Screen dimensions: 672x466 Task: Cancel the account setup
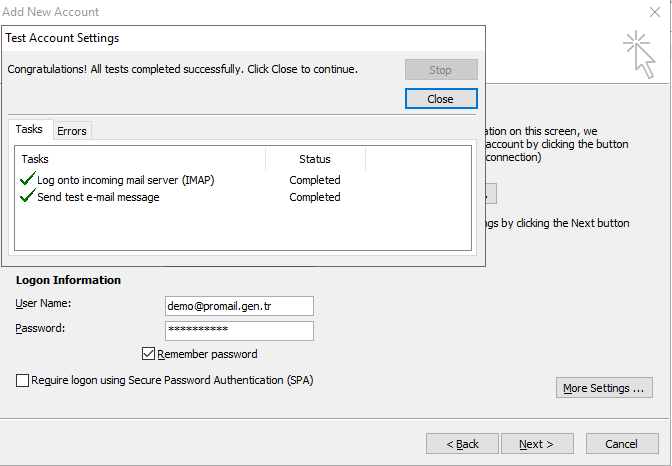pyautogui.click(x=622, y=444)
